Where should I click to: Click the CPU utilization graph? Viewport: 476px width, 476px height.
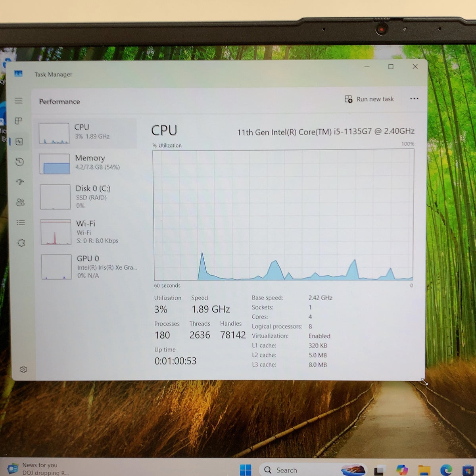(x=283, y=215)
